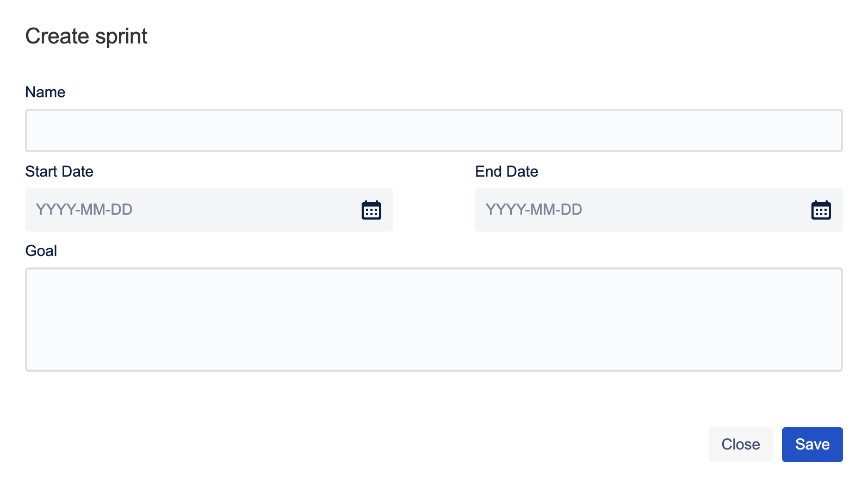Save the new sprint
868x487 pixels.
812,445
